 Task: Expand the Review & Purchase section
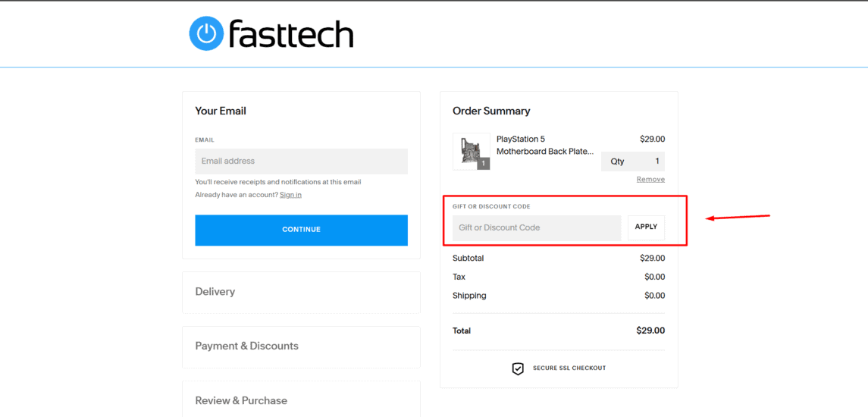(x=301, y=400)
